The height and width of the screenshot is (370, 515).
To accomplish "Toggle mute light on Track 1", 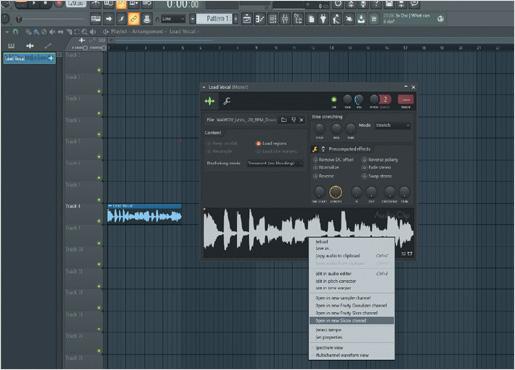I will tap(99, 70).
